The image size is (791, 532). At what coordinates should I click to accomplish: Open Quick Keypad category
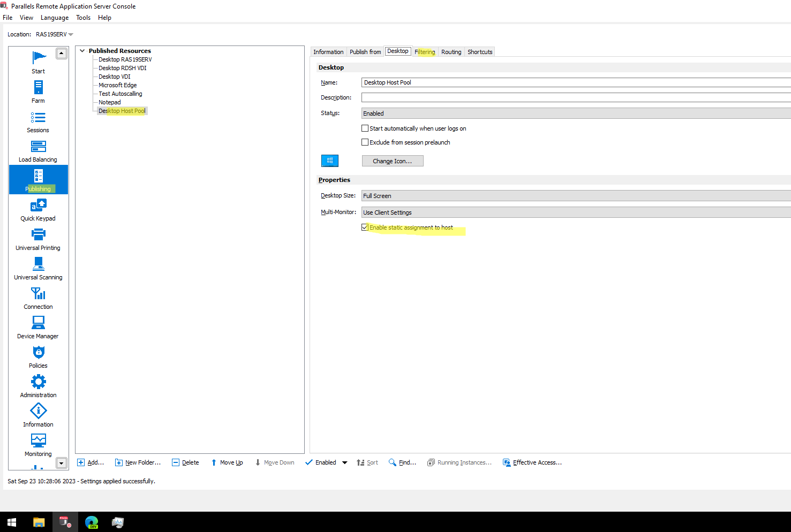[38, 209]
